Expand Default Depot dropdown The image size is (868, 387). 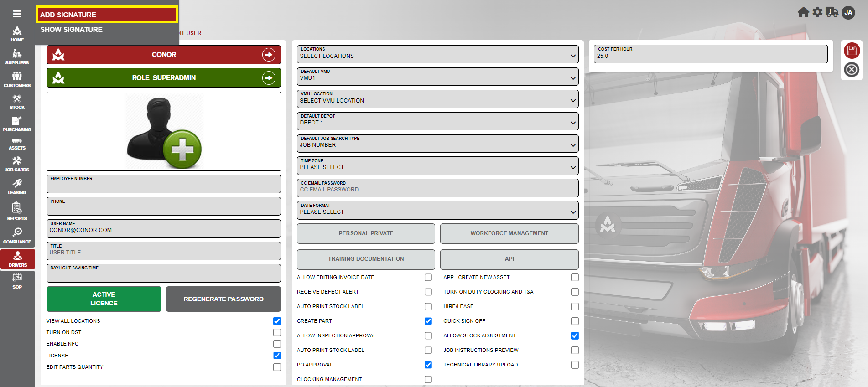[437, 121]
